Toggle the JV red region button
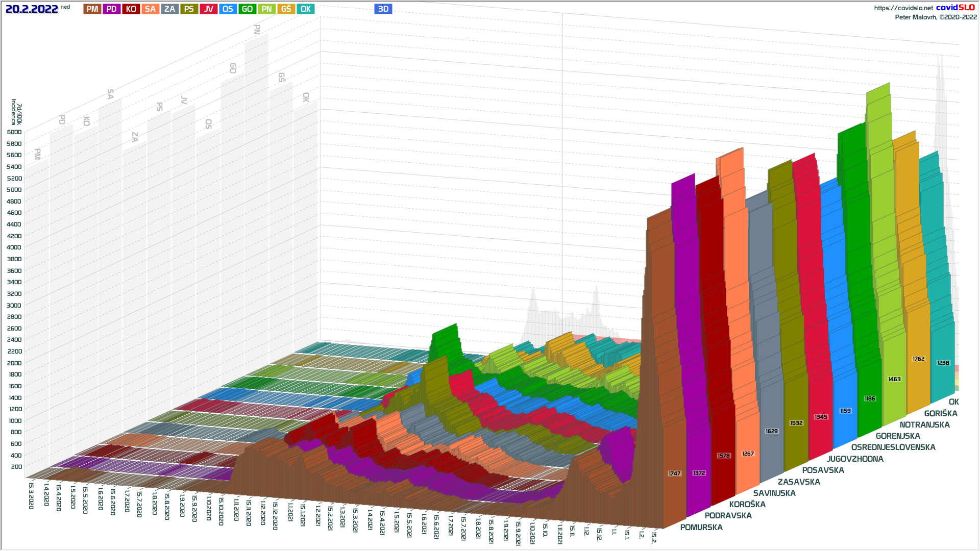Viewport: 980px width, 551px height. click(208, 9)
